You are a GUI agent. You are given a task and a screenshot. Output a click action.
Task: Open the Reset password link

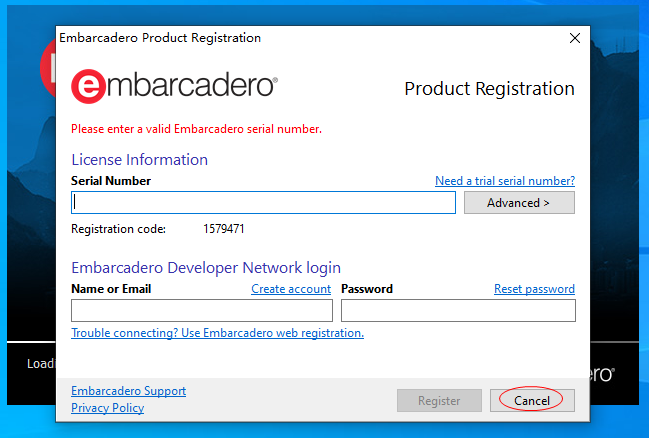[x=534, y=289]
